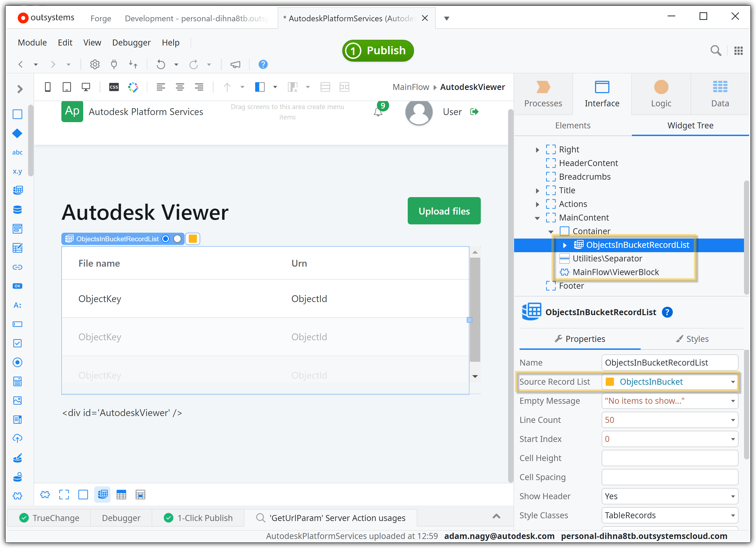Open the Line Count dropdown arrow

tap(733, 420)
